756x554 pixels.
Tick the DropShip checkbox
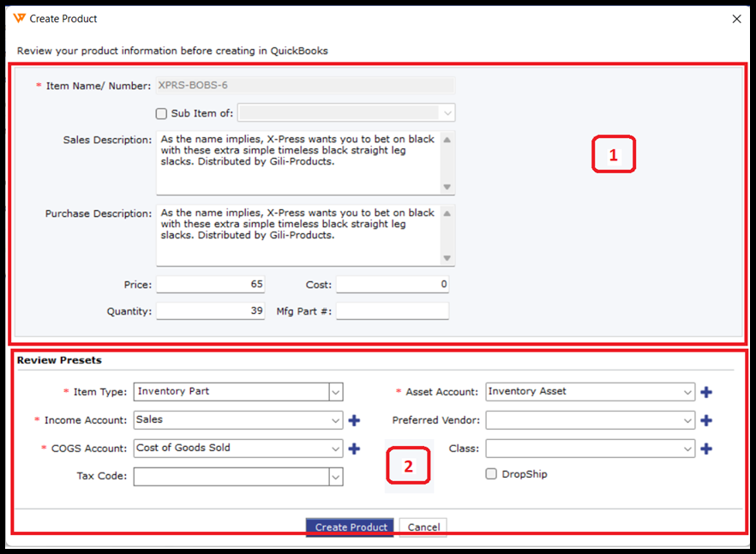[491, 474]
